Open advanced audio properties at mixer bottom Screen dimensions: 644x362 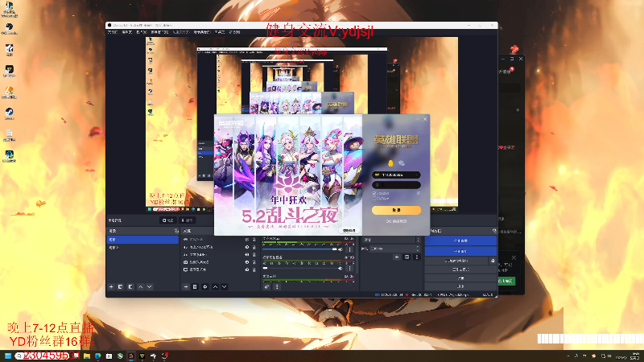(x=267, y=287)
